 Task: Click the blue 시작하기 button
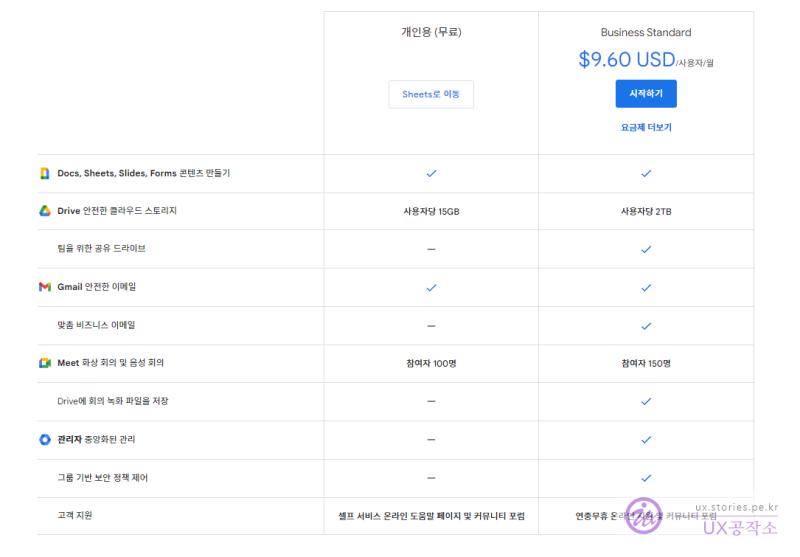[x=646, y=94]
